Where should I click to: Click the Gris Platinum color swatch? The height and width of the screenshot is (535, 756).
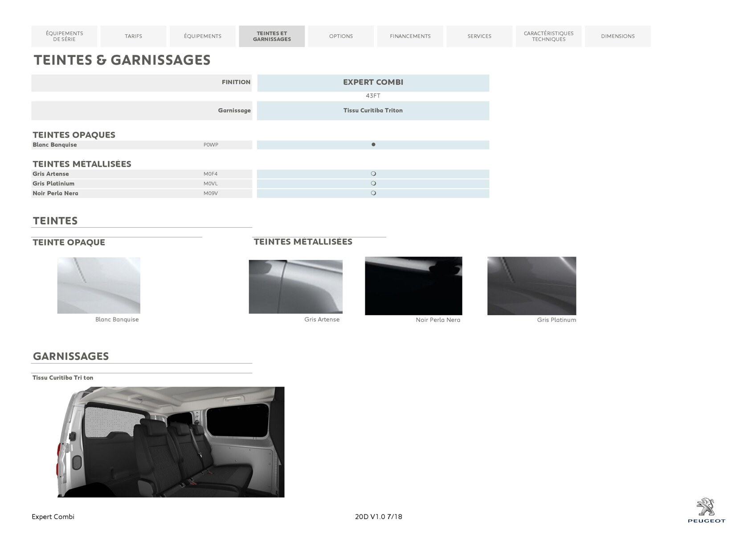point(531,286)
